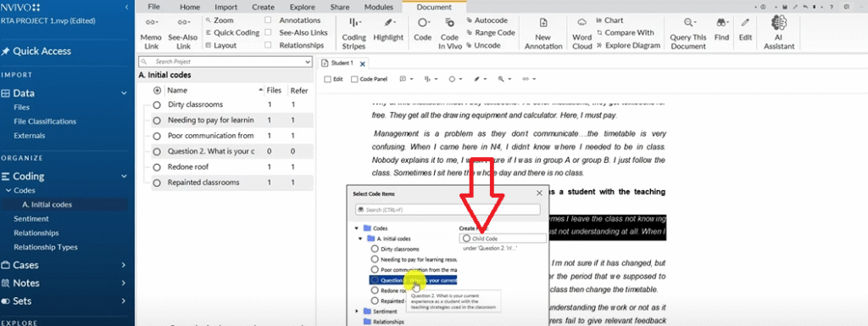868x326 pixels.
Task: Enable the Relationships checkbox in ribbon
Action: [x=268, y=46]
